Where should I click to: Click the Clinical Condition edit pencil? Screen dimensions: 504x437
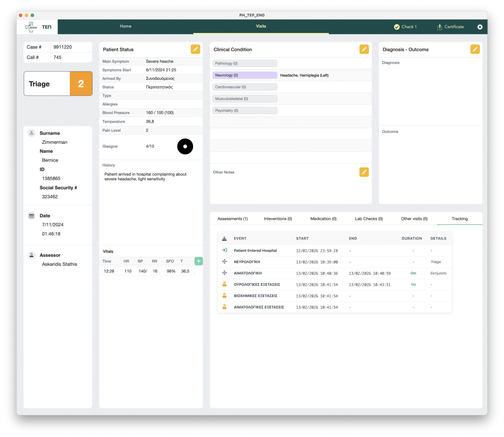[364, 49]
